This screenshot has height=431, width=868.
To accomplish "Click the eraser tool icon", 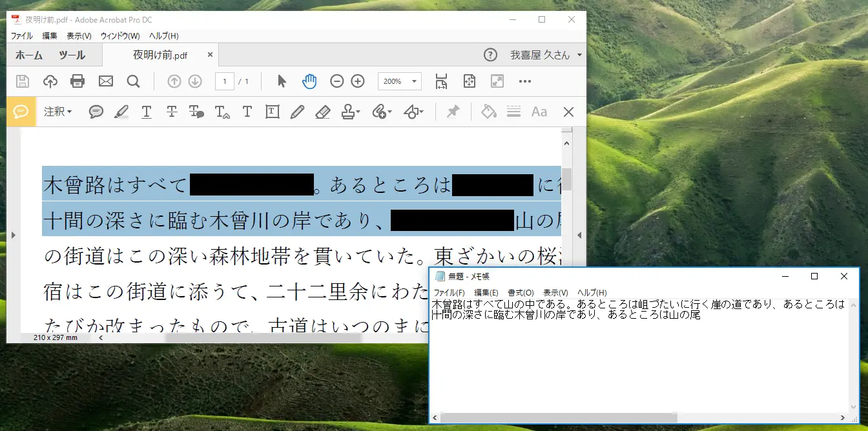I will 323,112.
